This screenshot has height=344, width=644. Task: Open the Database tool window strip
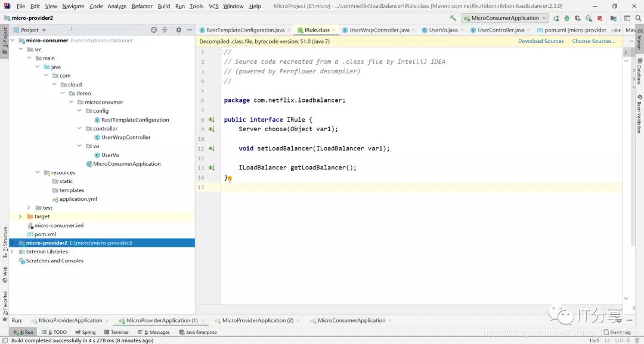coord(639,72)
